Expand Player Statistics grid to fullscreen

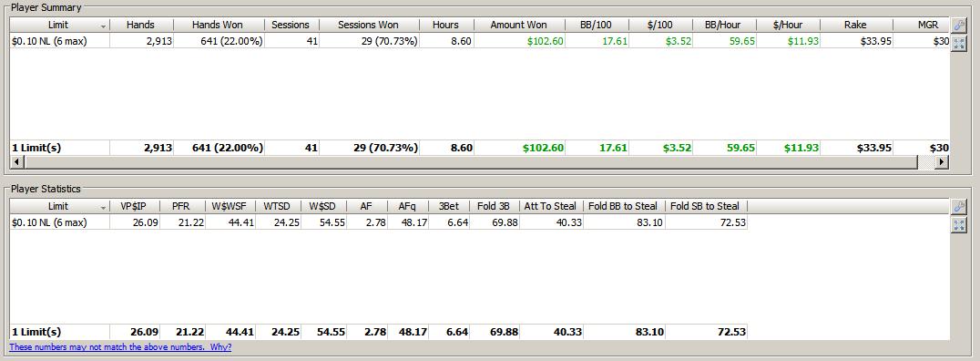[958, 225]
